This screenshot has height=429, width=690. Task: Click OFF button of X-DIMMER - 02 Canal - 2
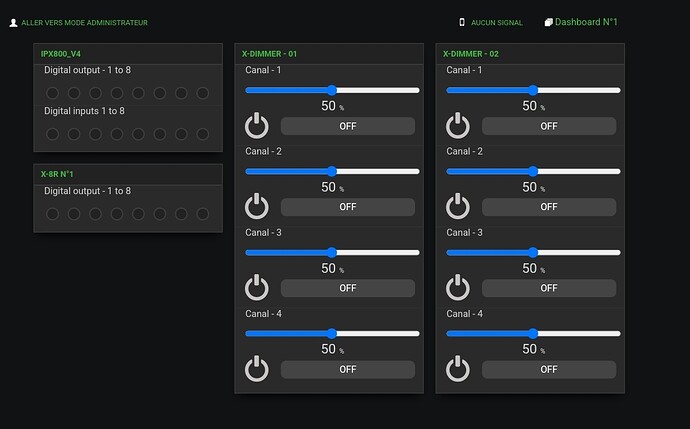coord(549,207)
